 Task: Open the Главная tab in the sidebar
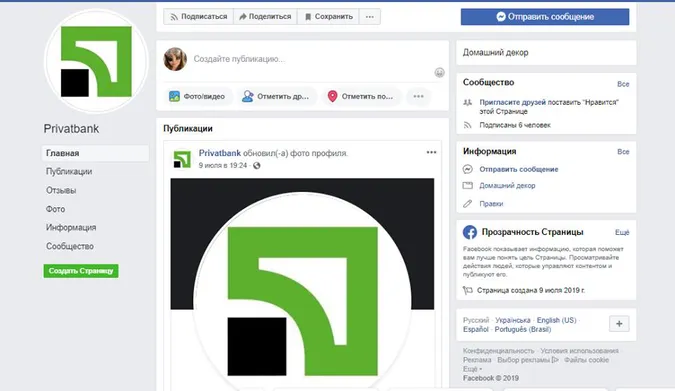(96, 153)
